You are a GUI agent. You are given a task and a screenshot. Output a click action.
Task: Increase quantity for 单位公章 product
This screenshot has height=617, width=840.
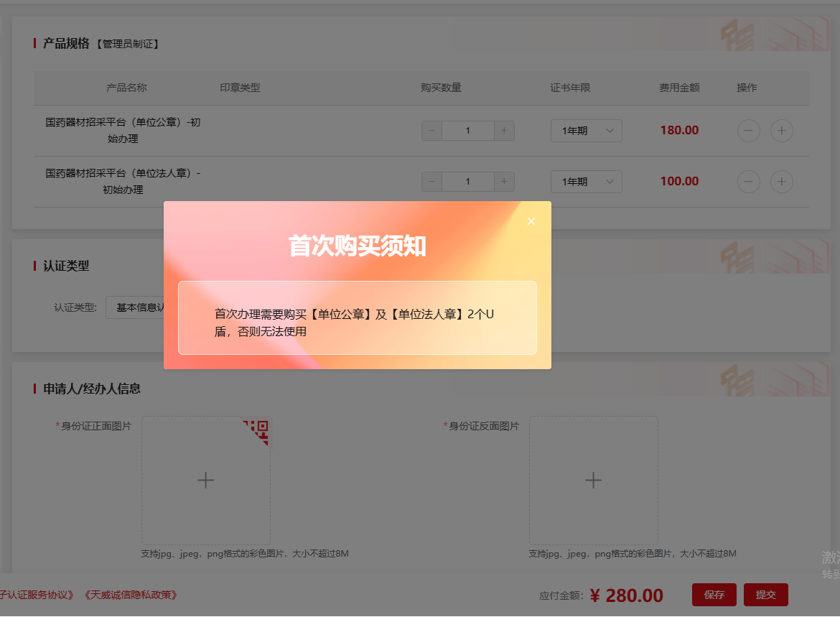coord(504,131)
